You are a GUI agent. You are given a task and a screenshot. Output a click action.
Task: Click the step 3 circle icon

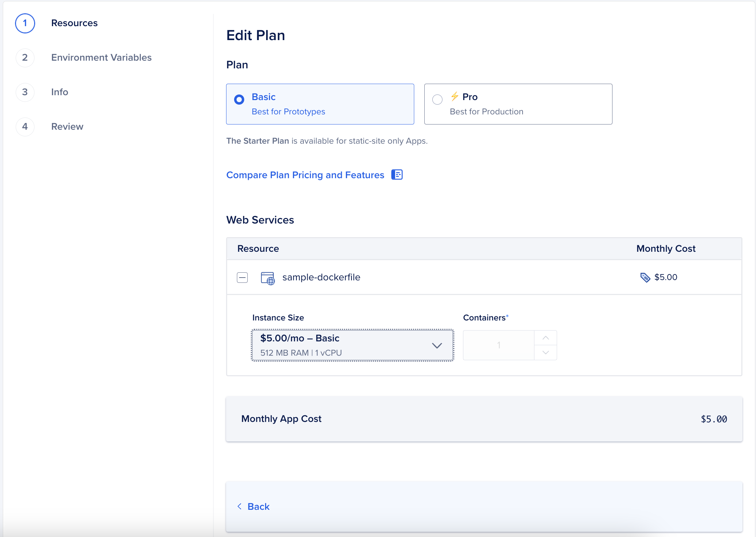25,92
